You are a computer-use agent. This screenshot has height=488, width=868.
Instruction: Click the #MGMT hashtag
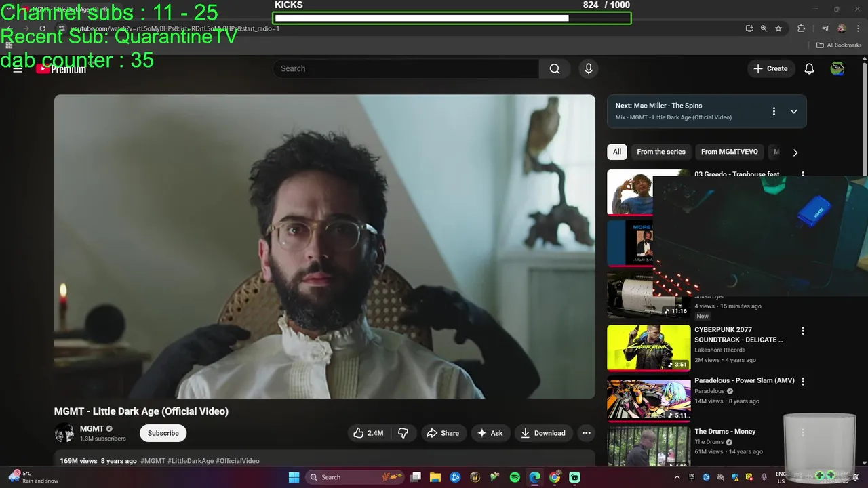coord(153,461)
